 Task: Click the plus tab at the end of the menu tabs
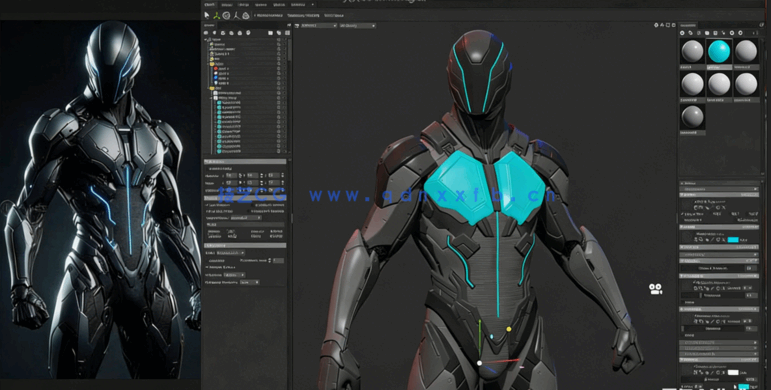point(313,4)
